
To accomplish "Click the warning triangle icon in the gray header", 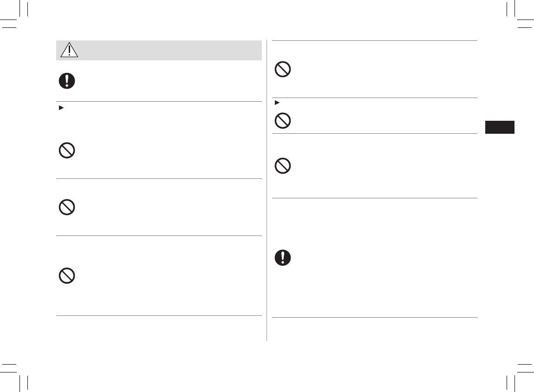I will point(69,50).
